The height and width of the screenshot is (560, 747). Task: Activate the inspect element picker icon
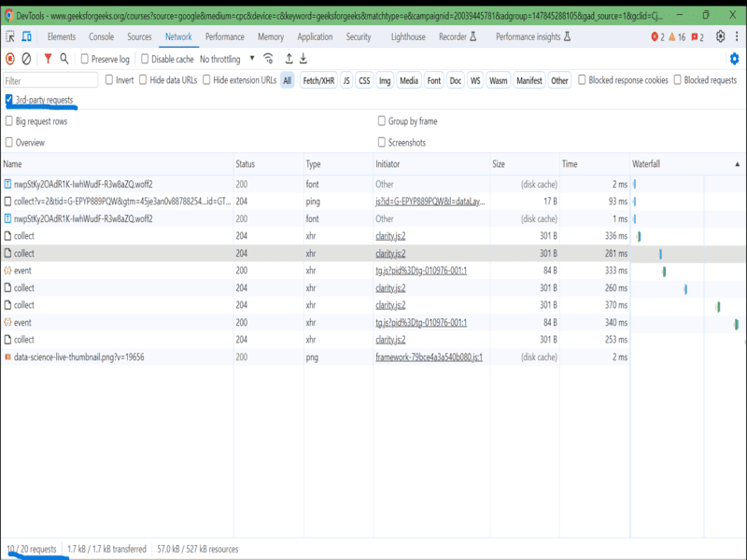pyautogui.click(x=9, y=36)
